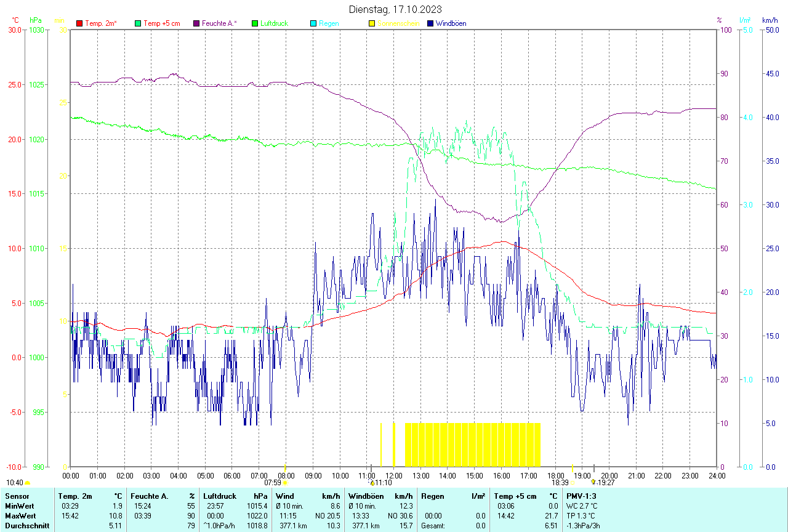The height and width of the screenshot is (532, 788).
Task: Click the 'Luftdruck' column header in table
Action: pyautogui.click(x=220, y=496)
